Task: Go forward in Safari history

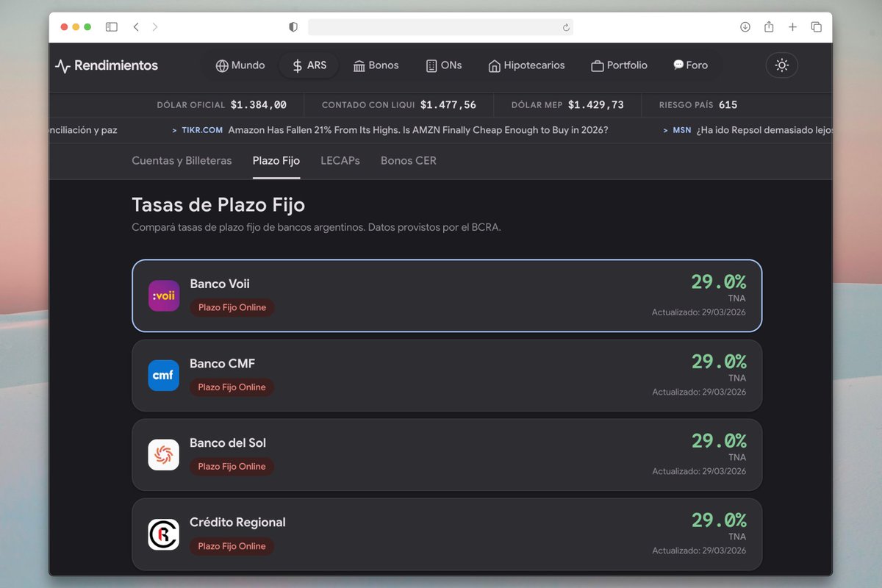Action: (x=155, y=27)
